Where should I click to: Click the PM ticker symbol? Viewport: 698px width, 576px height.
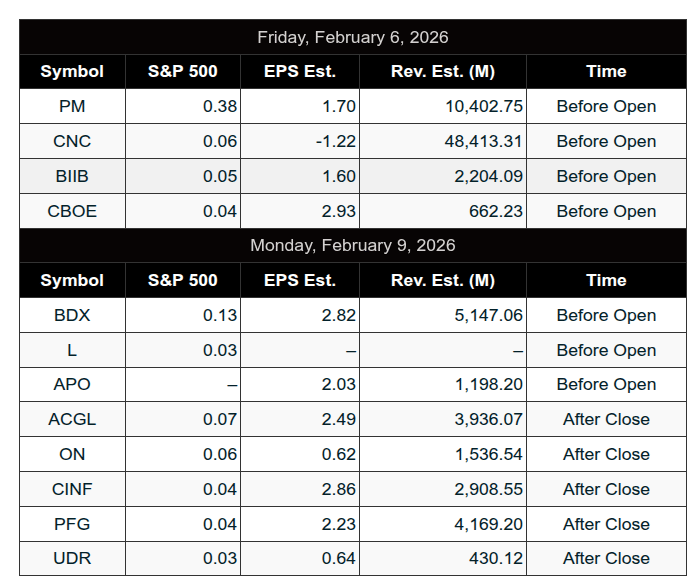click(x=72, y=107)
